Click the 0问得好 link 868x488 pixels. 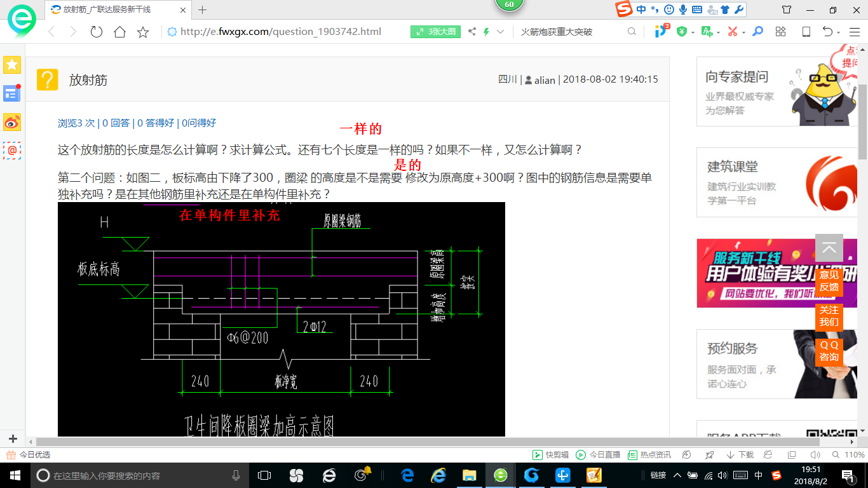[x=199, y=123]
